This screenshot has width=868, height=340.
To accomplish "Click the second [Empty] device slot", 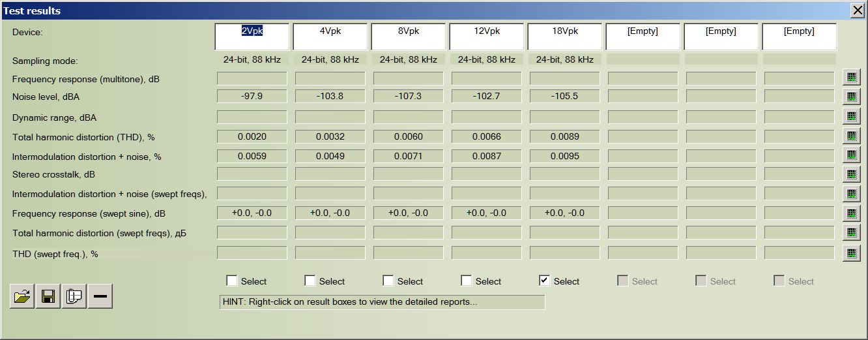I will (721, 37).
